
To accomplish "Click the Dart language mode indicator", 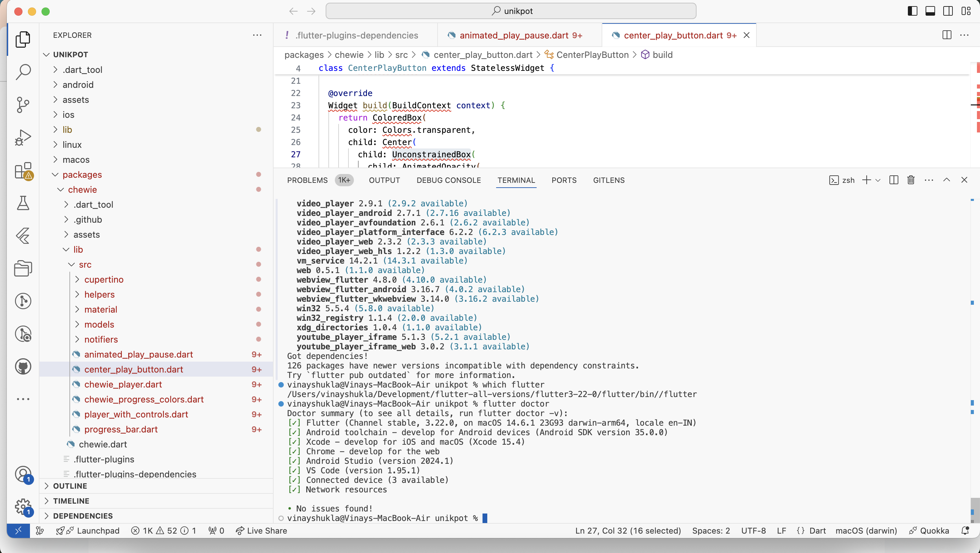I will [817, 531].
